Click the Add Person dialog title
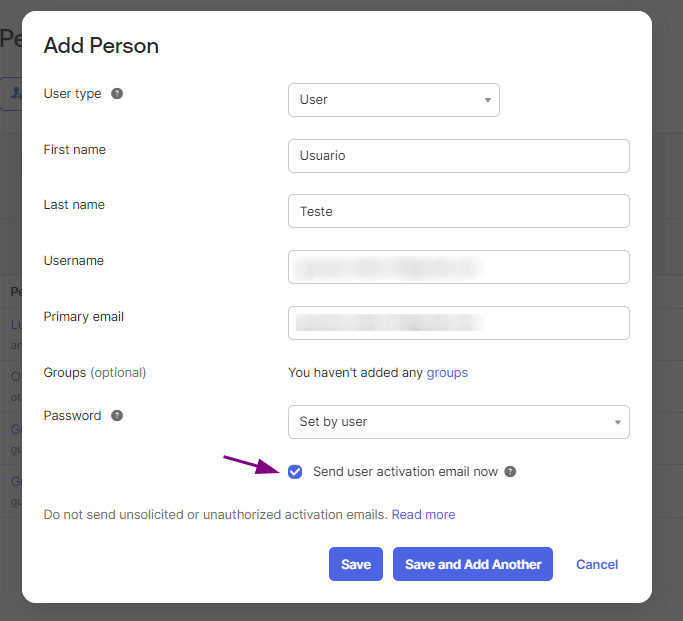Screen dimensions: 683x621 click(101, 45)
